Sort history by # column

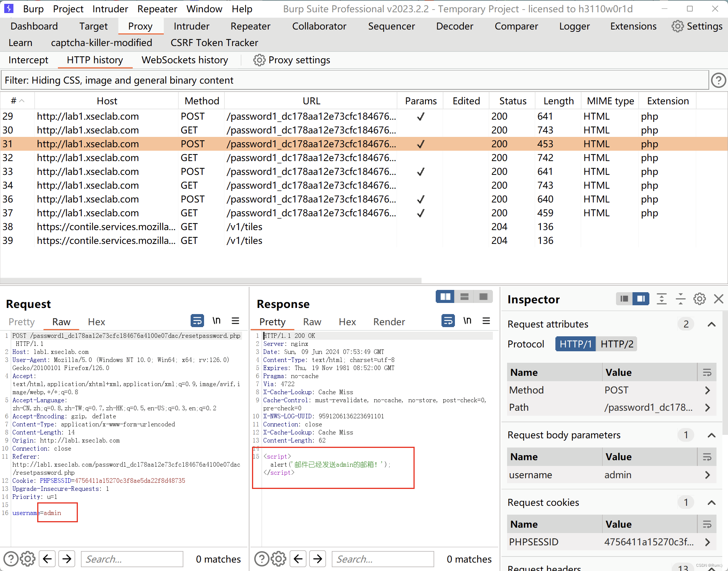click(x=17, y=101)
